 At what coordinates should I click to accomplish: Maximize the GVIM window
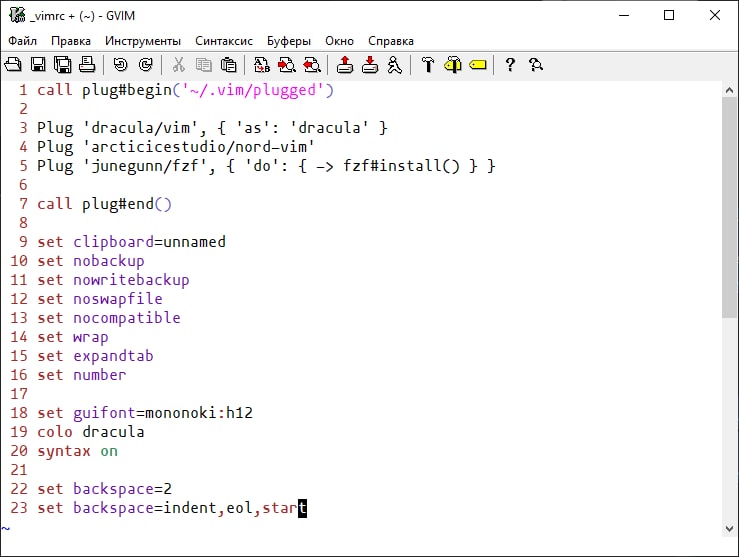[x=669, y=15]
